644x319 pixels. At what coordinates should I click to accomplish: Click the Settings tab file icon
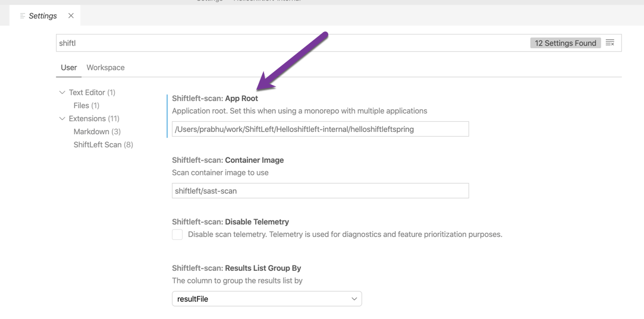[23, 15]
